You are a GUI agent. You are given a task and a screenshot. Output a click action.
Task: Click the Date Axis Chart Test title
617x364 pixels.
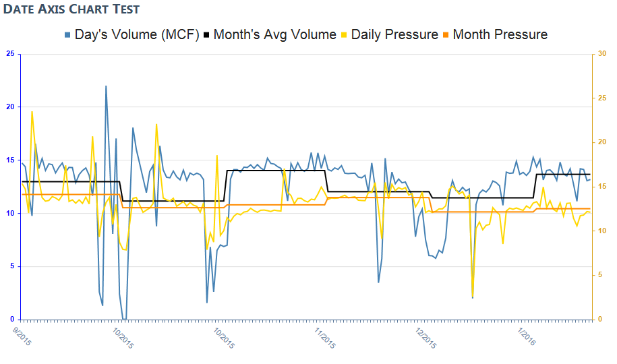pyautogui.click(x=71, y=9)
